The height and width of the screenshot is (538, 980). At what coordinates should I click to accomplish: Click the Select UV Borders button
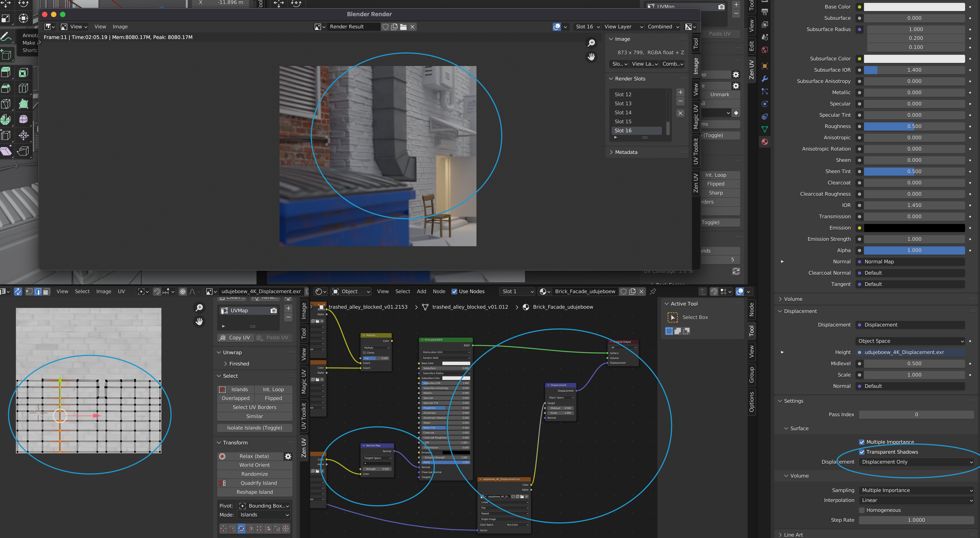click(254, 407)
